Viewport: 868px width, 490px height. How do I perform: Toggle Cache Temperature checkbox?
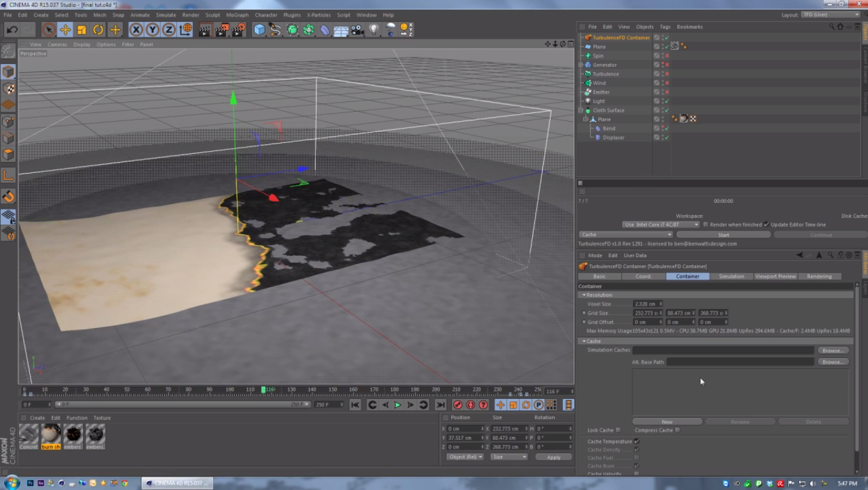[x=637, y=442]
